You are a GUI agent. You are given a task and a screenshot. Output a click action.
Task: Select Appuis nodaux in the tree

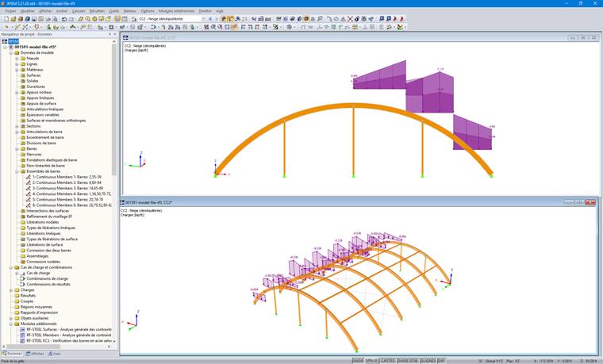(39, 92)
